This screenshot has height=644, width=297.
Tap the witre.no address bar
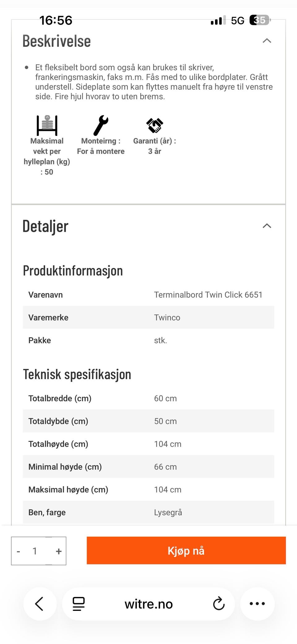tap(148, 604)
